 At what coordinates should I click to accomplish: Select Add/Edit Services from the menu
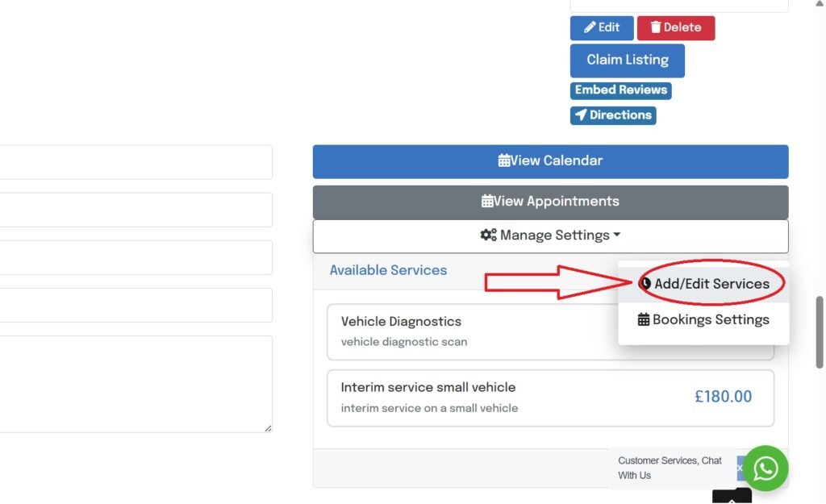point(711,284)
